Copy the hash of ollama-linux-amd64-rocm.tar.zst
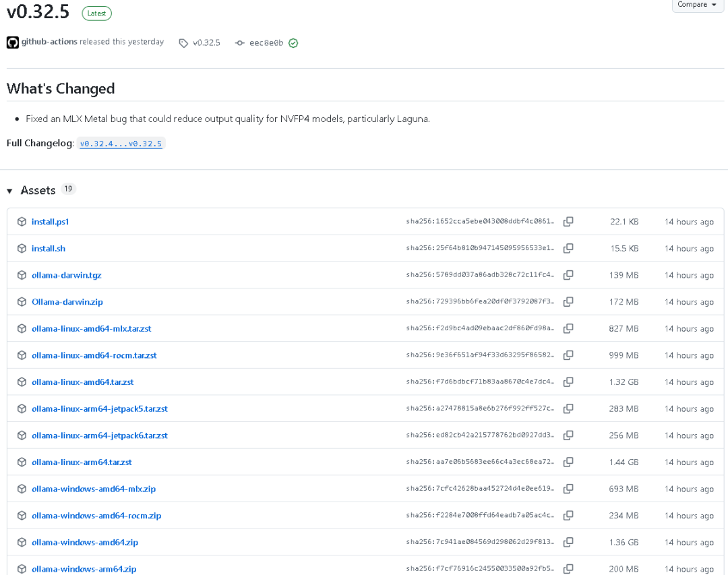 tap(568, 355)
